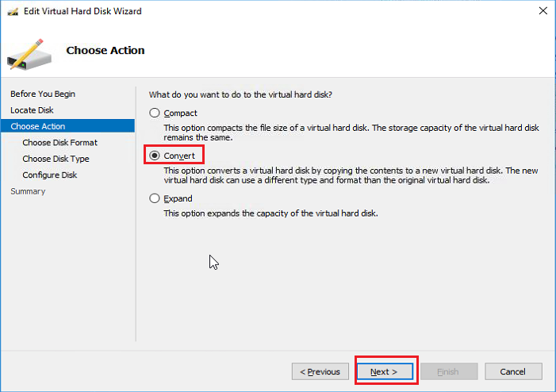This screenshot has width=556, height=392.
Task: Click the pencil and disk header icon
Action: (30, 52)
